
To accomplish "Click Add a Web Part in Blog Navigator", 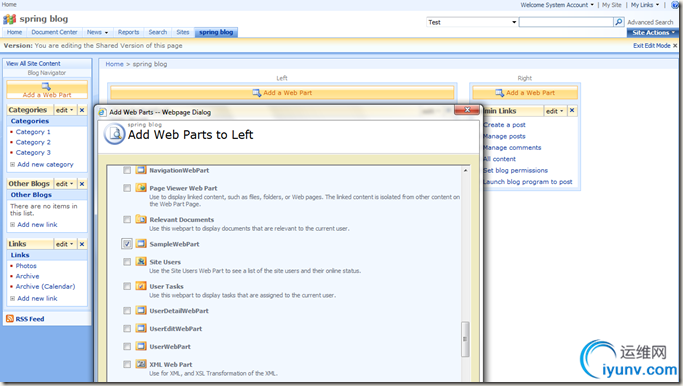I will click(x=47, y=90).
